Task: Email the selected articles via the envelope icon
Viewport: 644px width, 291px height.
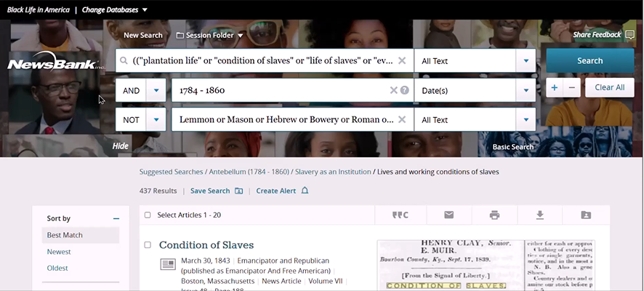Action: (449, 215)
